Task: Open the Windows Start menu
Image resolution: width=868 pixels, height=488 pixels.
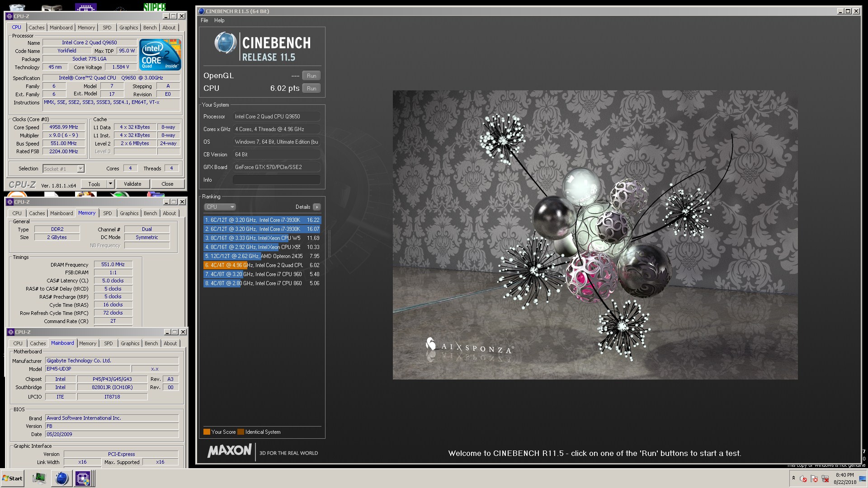Action: coord(12,479)
